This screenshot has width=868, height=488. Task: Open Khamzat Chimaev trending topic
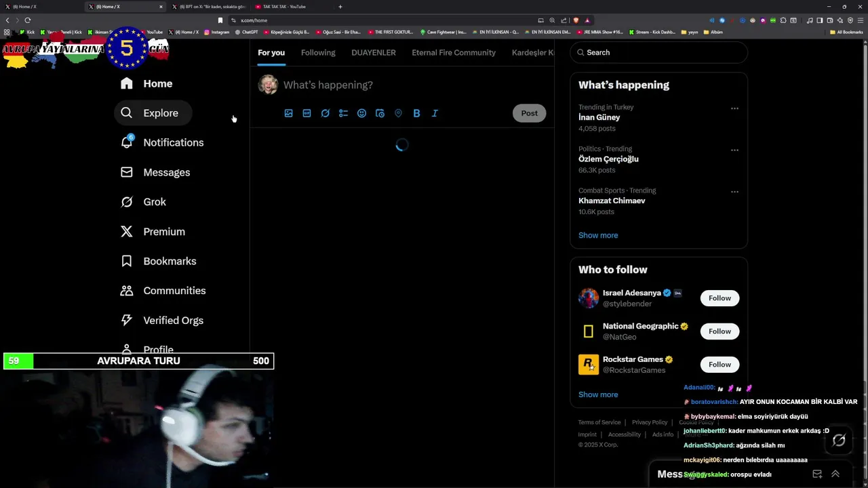click(x=612, y=201)
